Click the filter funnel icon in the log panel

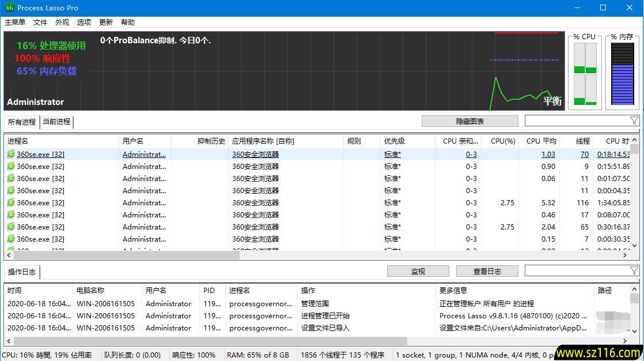click(634, 270)
